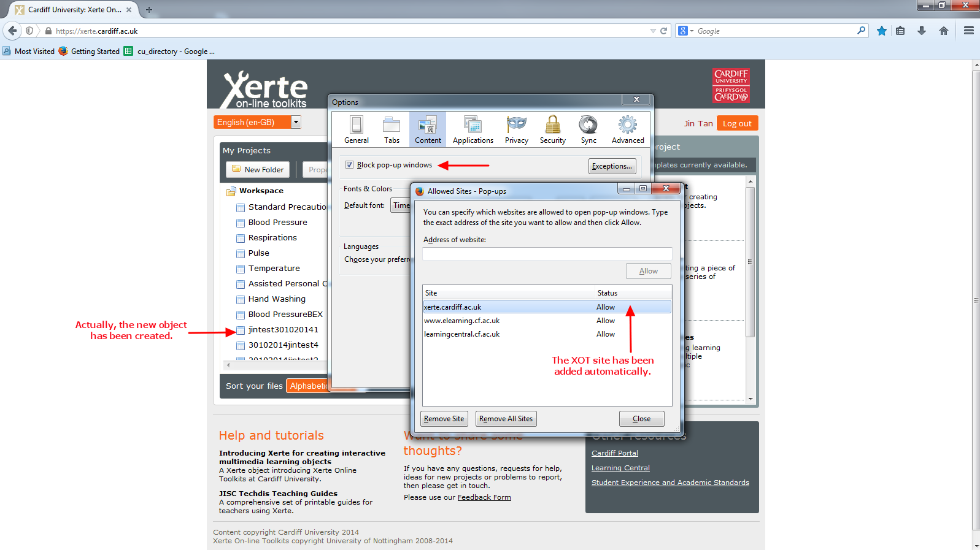Select Temperature project
980x550 pixels.
(x=274, y=269)
